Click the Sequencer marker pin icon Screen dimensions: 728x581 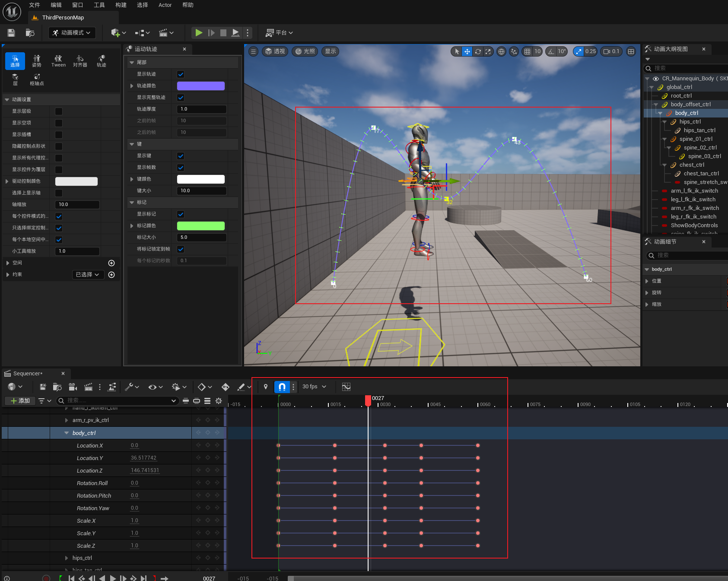tap(266, 387)
